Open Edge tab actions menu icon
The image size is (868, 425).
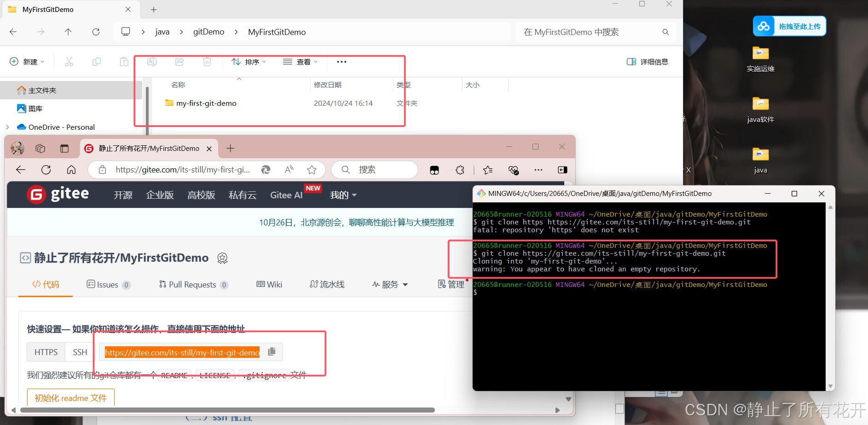tap(64, 148)
